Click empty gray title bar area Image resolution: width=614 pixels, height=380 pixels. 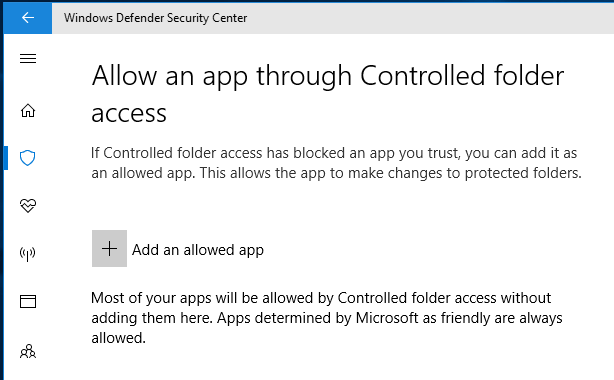click(431, 18)
